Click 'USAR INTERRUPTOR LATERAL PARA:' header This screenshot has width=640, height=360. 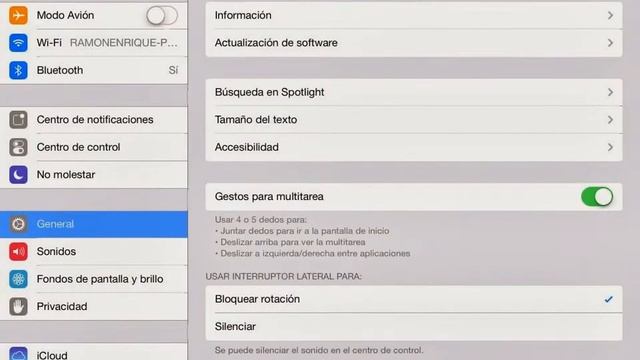pyautogui.click(x=284, y=276)
